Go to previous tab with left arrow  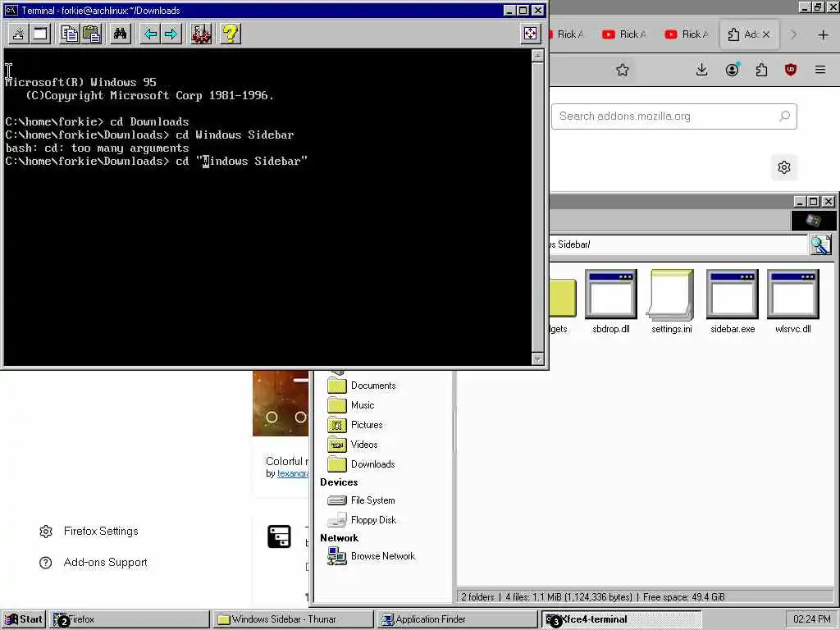[x=150, y=34]
